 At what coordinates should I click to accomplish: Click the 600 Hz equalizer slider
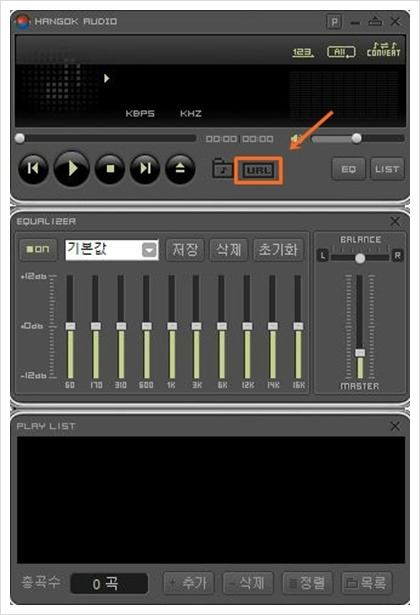pos(147,326)
